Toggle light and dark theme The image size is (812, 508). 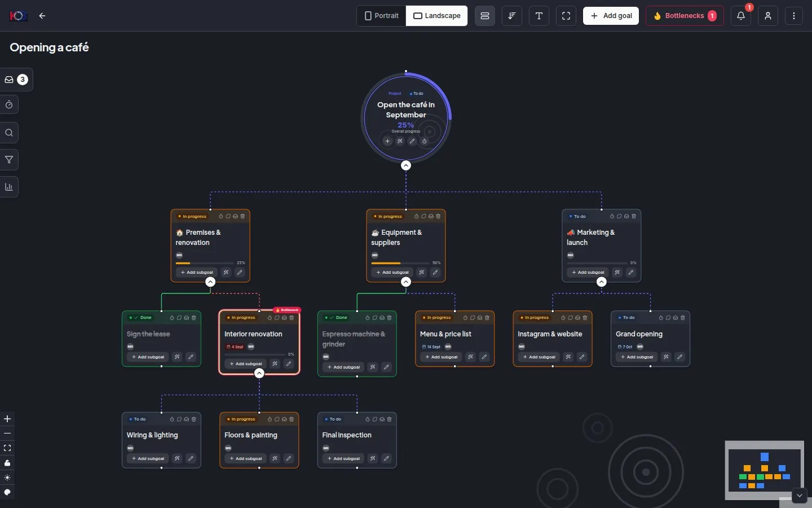(7, 478)
